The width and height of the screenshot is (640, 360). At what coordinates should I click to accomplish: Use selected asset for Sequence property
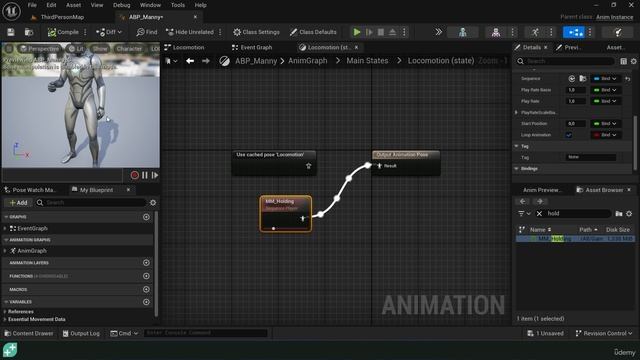(571, 78)
